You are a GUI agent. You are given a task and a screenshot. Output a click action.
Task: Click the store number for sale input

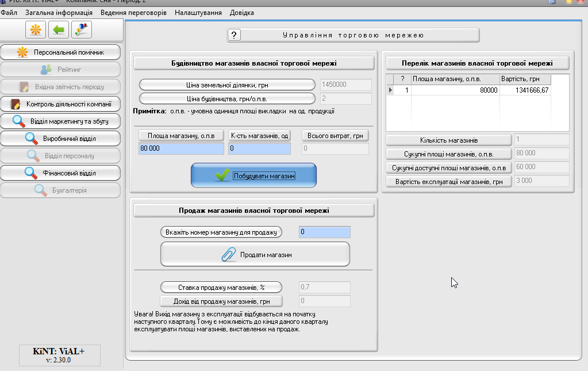[324, 232]
